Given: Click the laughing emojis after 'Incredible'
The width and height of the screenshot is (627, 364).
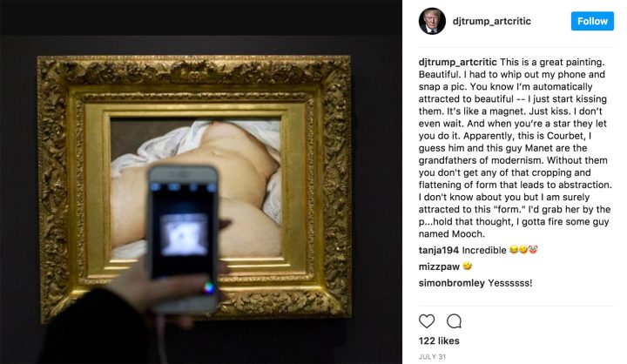Looking at the screenshot, I should click(523, 250).
